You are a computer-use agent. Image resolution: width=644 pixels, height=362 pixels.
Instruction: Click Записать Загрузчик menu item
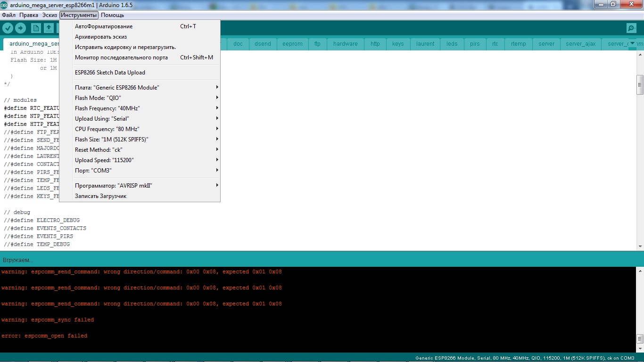click(100, 196)
